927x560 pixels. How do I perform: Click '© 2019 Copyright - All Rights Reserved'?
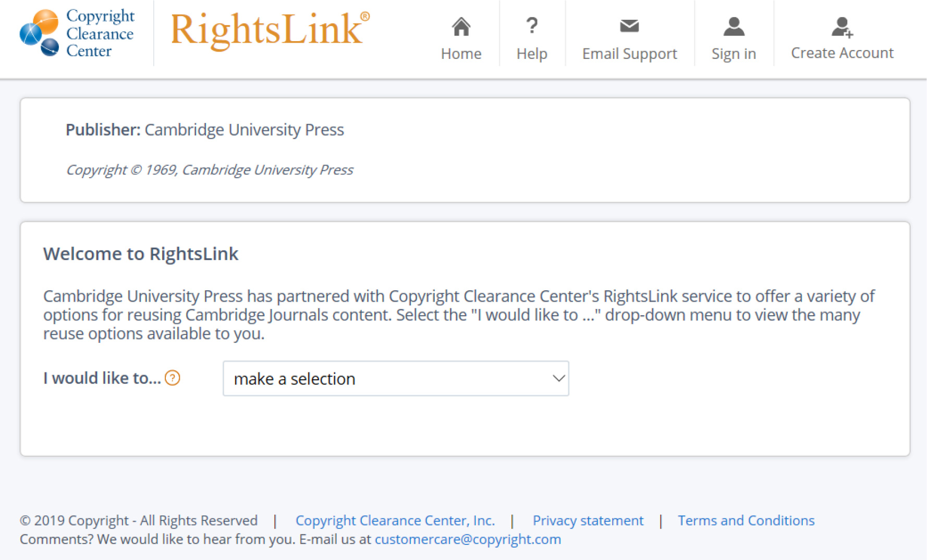pos(139,520)
